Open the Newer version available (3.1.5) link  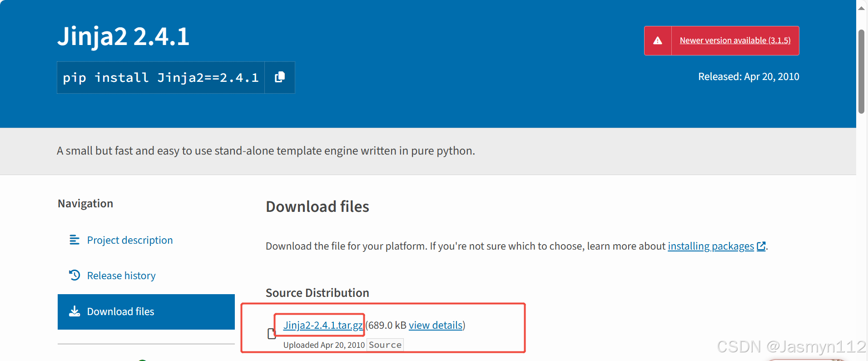point(735,40)
